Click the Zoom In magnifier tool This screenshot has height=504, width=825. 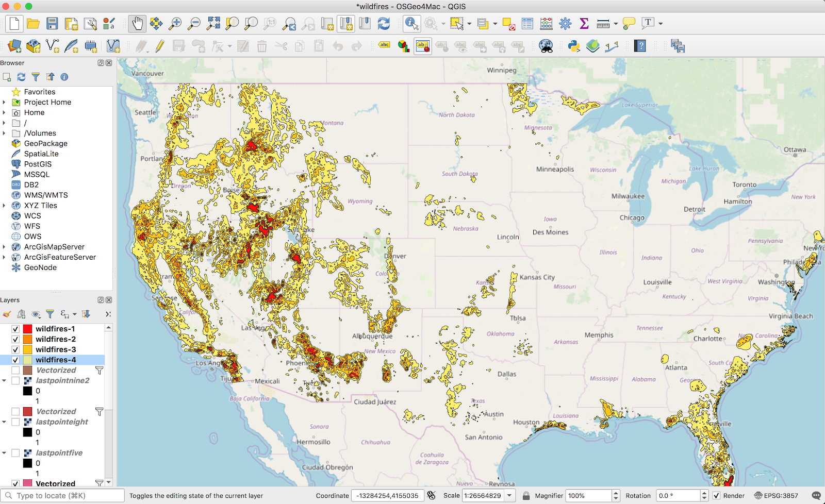pos(175,24)
